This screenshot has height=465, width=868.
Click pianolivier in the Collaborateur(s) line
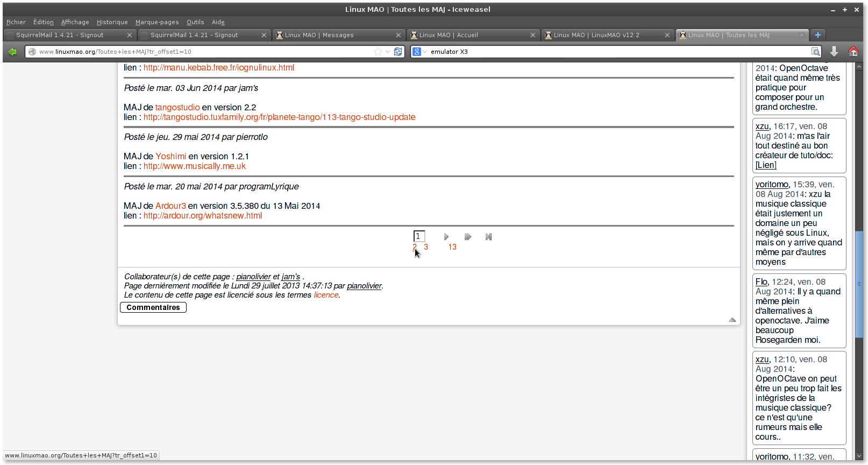tap(254, 277)
